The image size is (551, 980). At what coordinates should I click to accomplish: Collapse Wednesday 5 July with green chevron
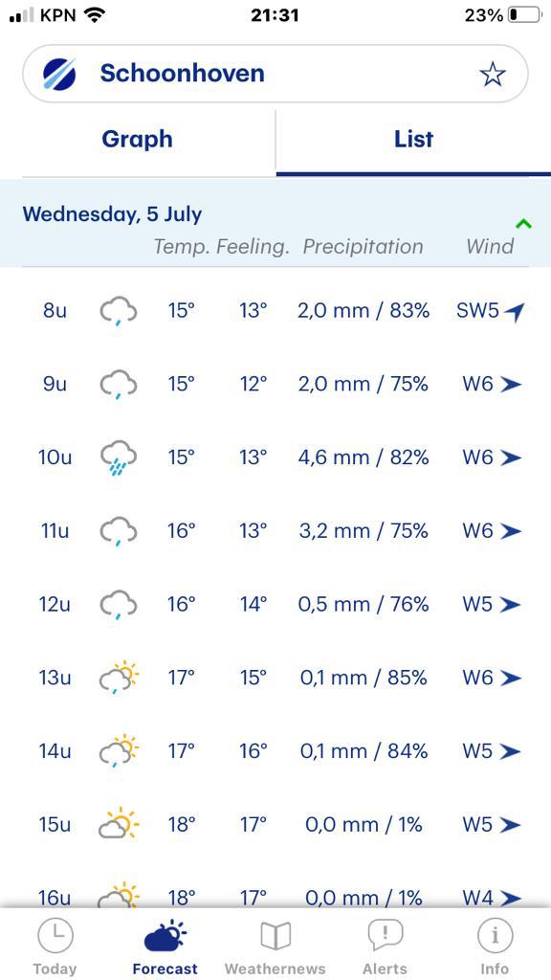tap(523, 223)
